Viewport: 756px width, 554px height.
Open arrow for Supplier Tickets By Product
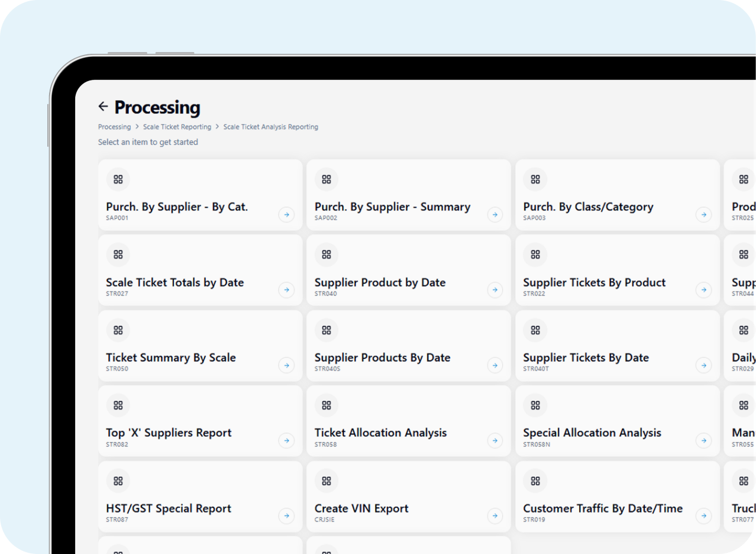click(x=703, y=290)
